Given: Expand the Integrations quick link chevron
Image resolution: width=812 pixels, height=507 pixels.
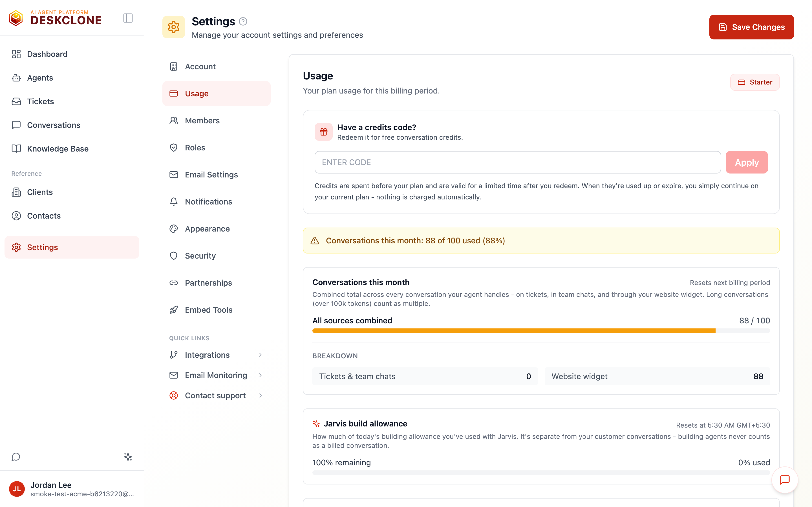Looking at the screenshot, I should pyautogui.click(x=261, y=355).
